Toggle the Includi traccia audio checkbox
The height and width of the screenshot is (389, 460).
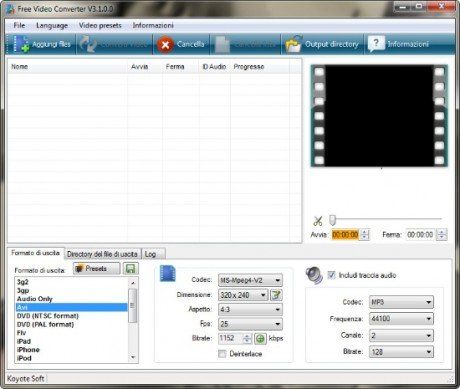(x=331, y=275)
